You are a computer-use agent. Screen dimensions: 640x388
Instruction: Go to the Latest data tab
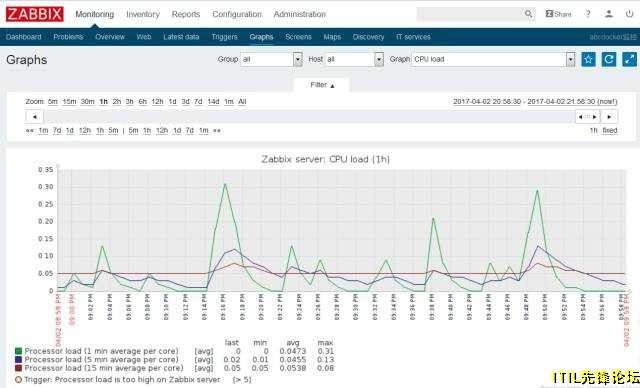point(181,37)
